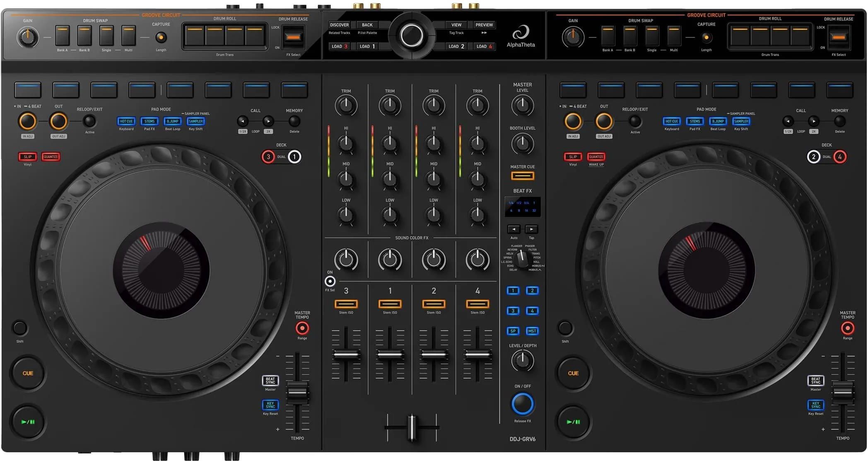The width and height of the screenshot is (868, 461).
Task: Toggle channel 4 headphone cue button
Action: (477, 304)
